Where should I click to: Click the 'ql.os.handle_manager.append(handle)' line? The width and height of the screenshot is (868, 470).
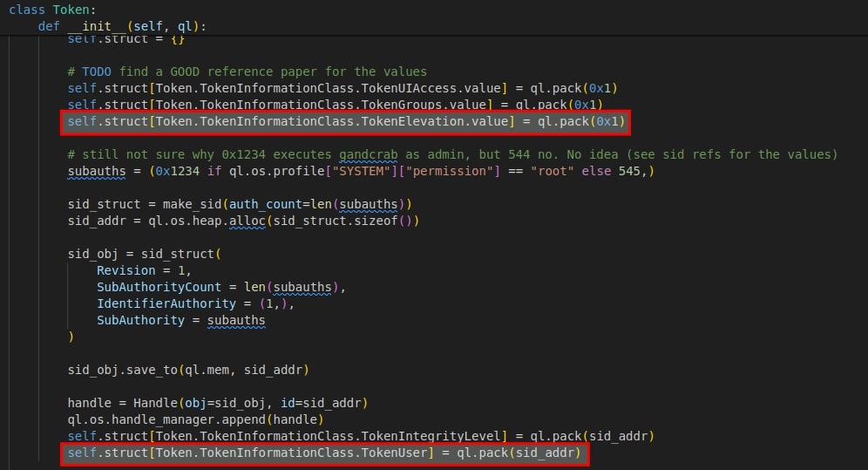tap(195, 419)
